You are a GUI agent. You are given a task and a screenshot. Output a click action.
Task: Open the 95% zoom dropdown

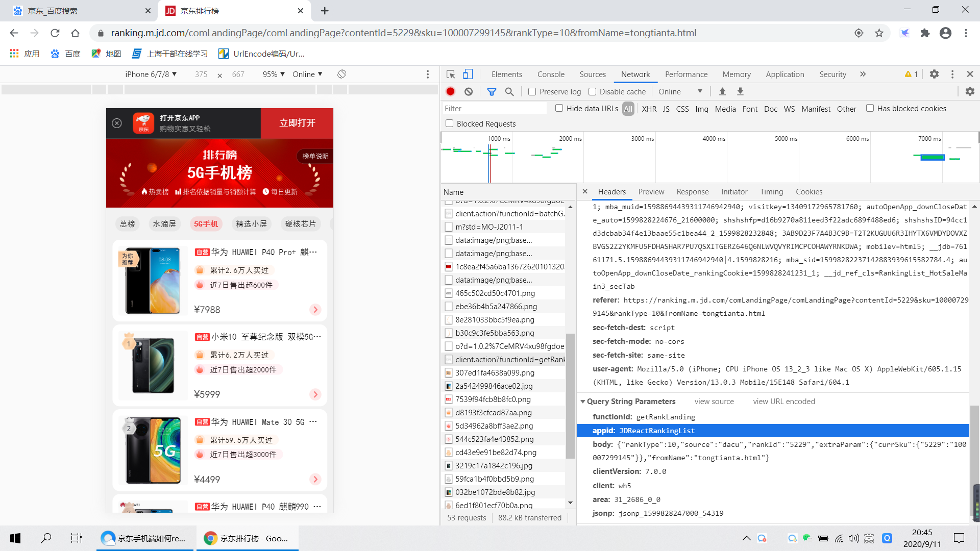274,74
